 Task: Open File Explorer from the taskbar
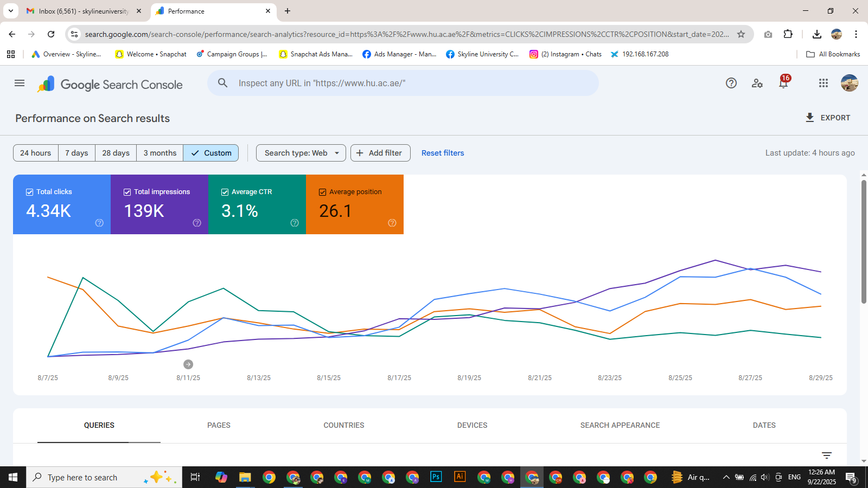click(245, 477)
